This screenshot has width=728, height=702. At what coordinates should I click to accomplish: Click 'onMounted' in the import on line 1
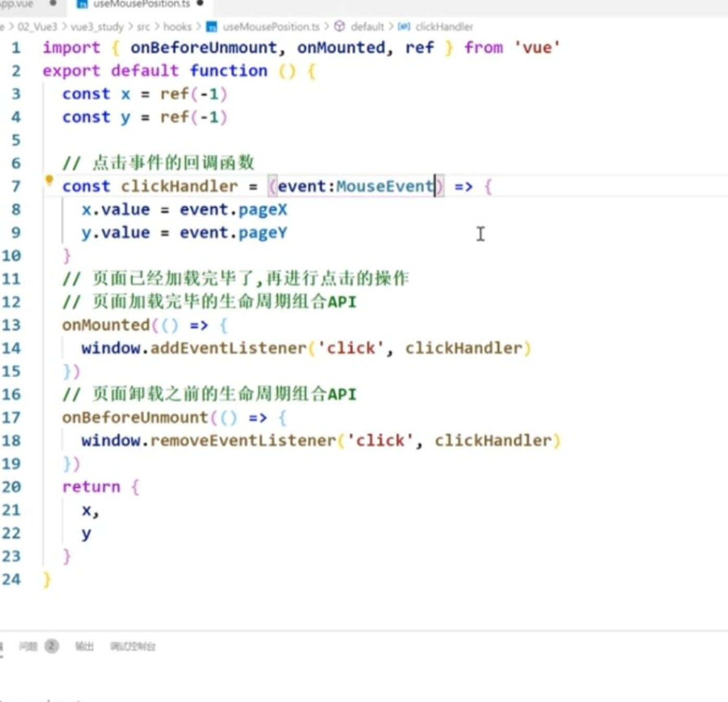(x=341, y=47)
